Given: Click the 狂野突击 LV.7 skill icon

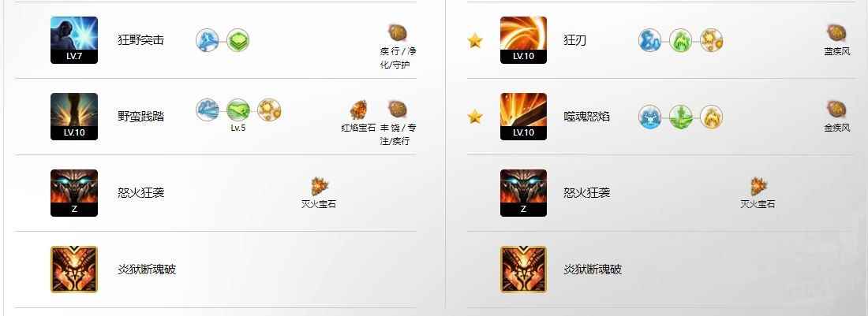Looking at the screenshot, I should (74, 39).
